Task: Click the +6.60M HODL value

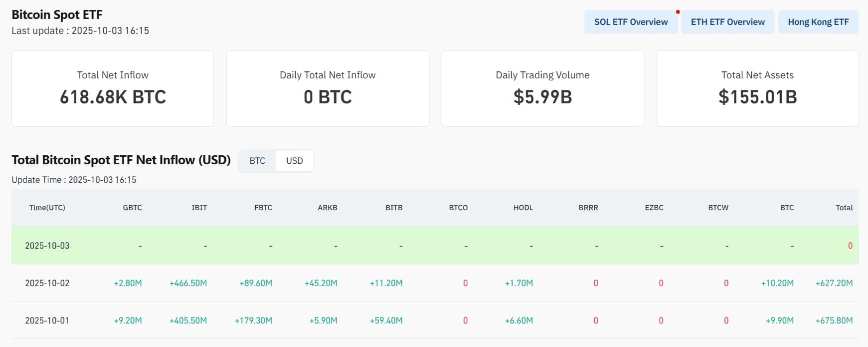Action: tap(519, 321)
